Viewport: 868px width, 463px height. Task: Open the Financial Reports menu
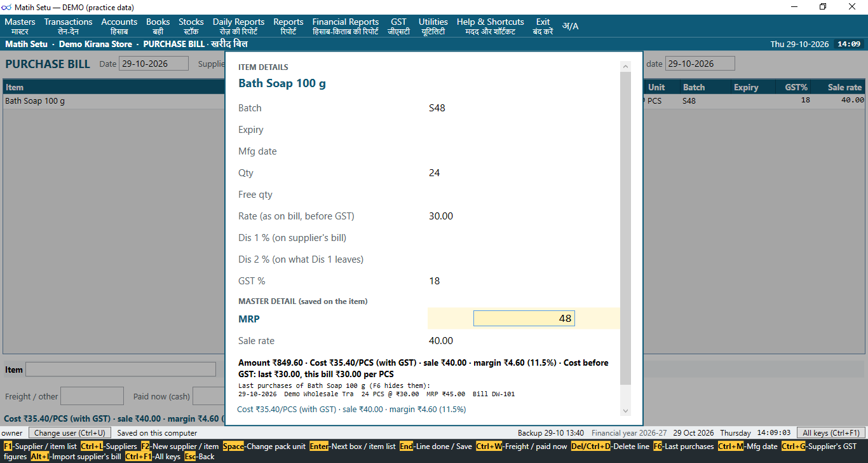click(x=346, y=26)
